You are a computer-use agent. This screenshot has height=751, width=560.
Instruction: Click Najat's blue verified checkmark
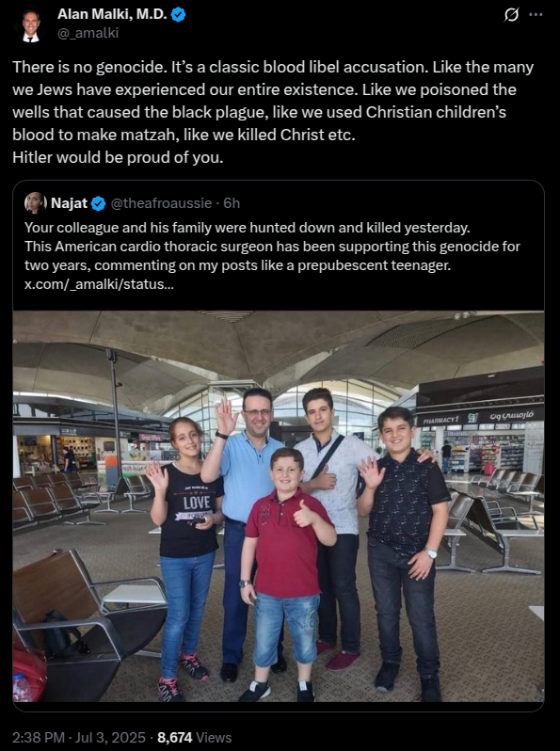(98, 203)
